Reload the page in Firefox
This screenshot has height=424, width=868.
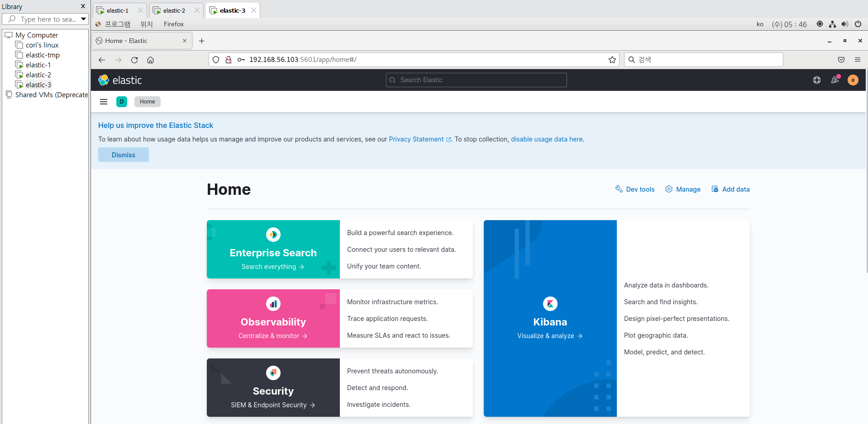pos(134,60)
